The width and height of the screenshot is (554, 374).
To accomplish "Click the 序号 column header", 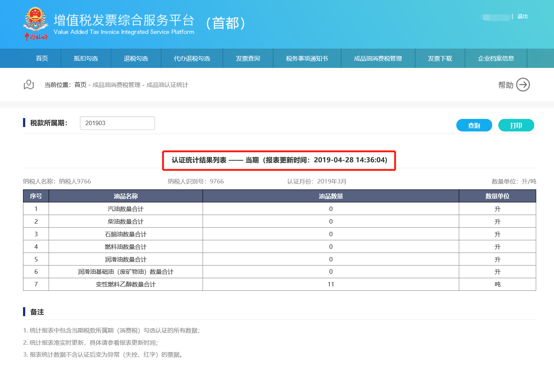I will pyautogui.click(x=36, y=196).
